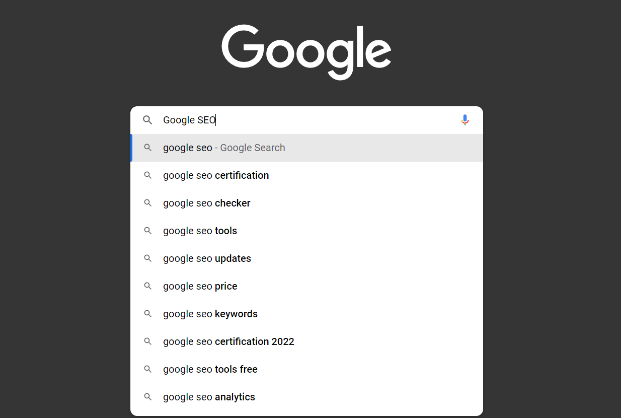Click the magnifier icon in search box
Image resolution: width=621 pixels, height=418 pixels.
(147, 120)
